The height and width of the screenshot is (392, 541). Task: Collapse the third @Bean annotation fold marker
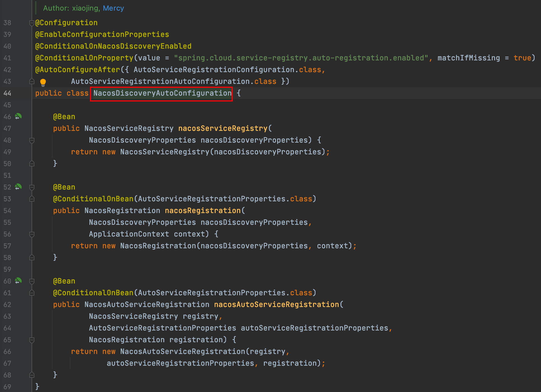(32, 281)
